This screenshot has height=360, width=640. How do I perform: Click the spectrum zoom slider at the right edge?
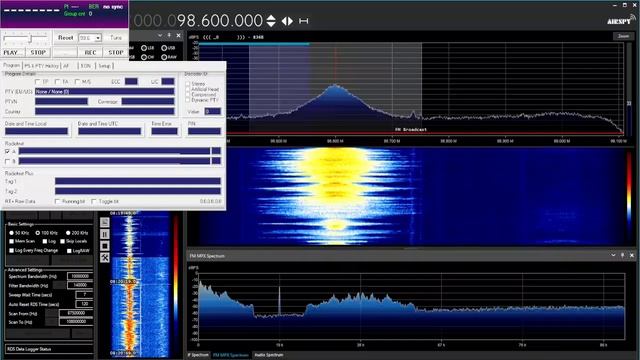pyautogui.click(x=629, y=103)
